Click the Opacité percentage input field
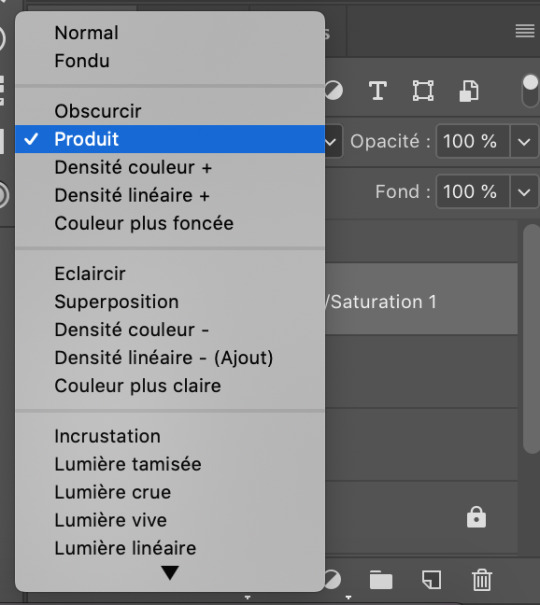The width and height of the screenshot is (540, 605). coord(473,141)
